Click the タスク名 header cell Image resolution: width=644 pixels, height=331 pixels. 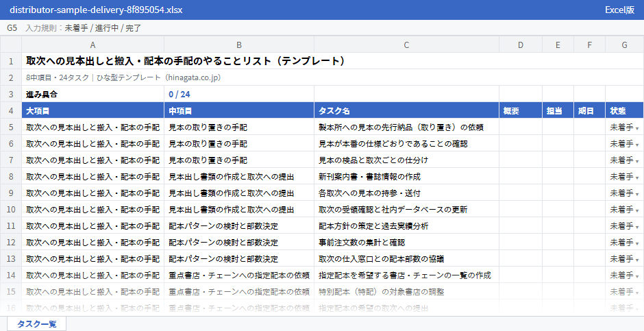[x=406, y=111]
